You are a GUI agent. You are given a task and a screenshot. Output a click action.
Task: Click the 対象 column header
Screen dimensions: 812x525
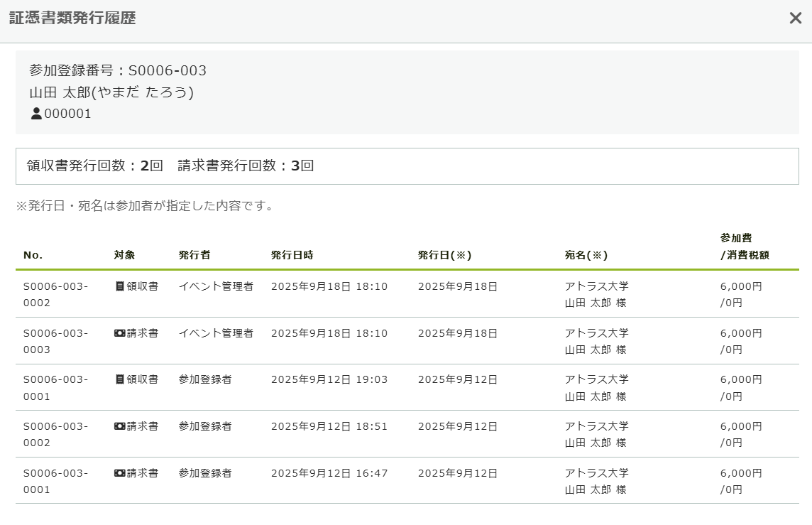coord(124,255)
